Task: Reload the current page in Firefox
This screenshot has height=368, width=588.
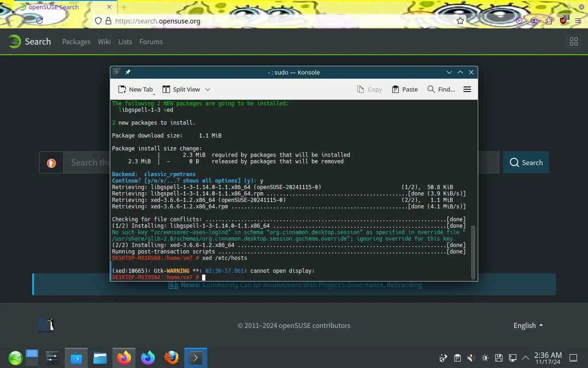Action: [x=40, y=21]
